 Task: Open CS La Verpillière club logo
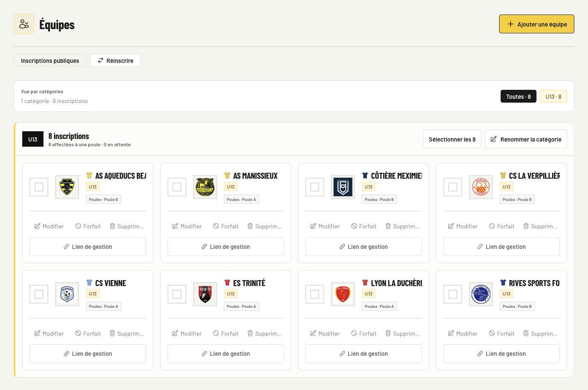[481, 187]
